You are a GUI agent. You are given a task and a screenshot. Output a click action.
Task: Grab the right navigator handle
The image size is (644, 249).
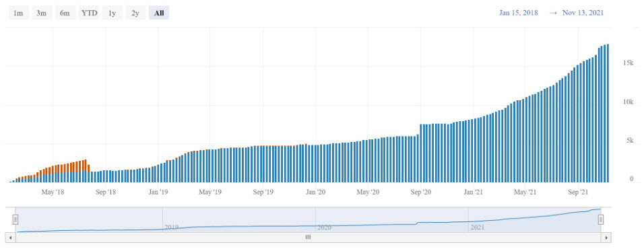[600, 220]
